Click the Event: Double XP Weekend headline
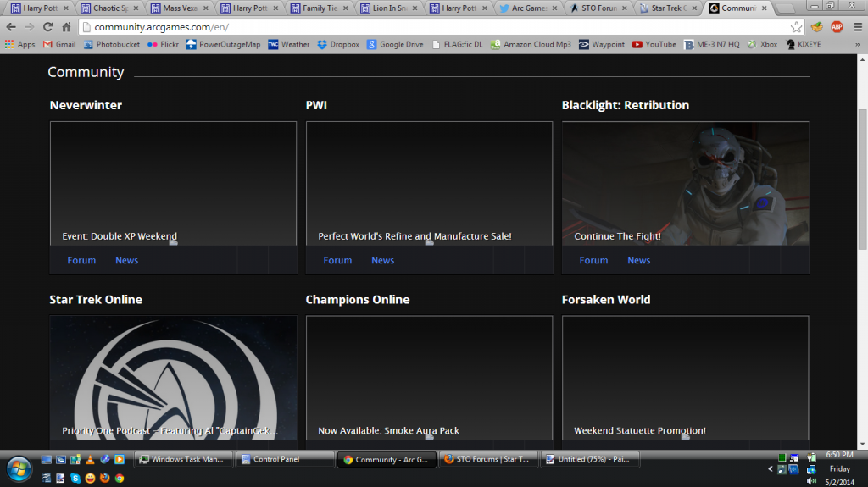 point(120,236)
